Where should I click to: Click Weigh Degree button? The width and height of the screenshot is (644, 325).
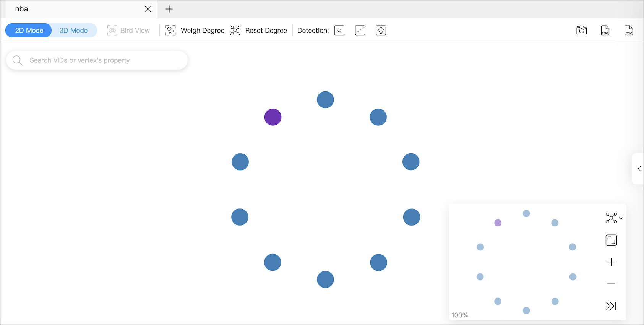point(195,30)
